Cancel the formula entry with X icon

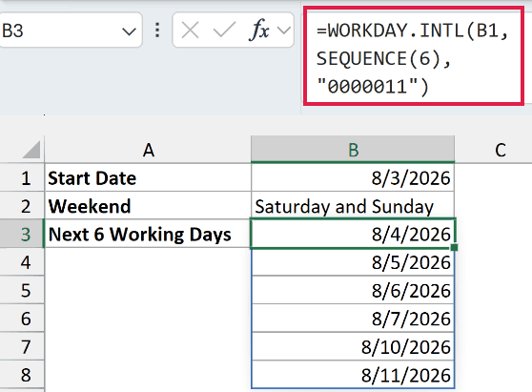[x=190, y=31]
